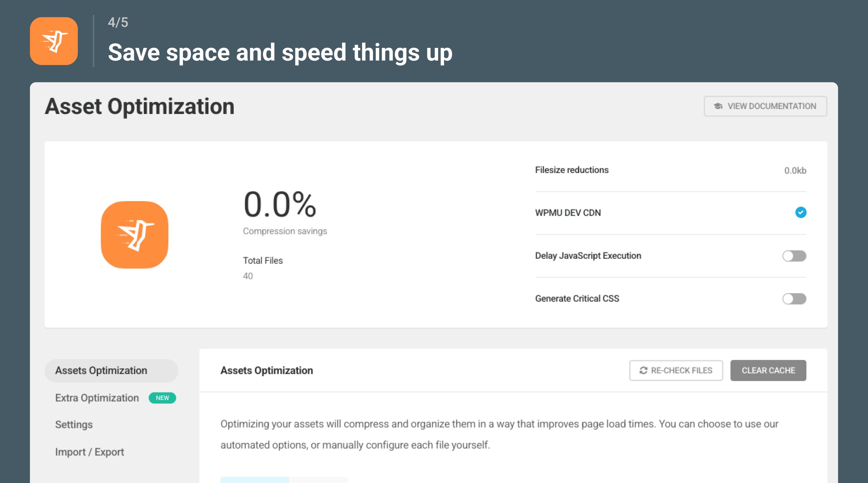Open the View Documentation button
The image size is (868, 483).
(765, 106)
